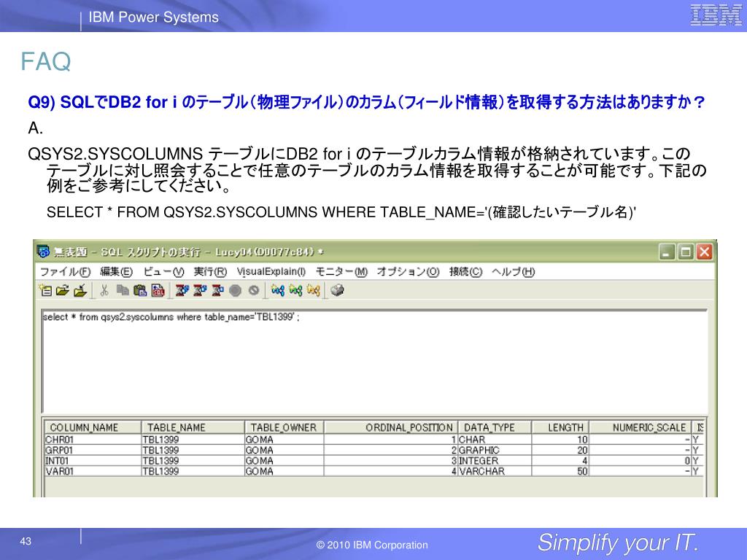The height and width of the screenshot is (560, 747).
Task: Click the gray circle-slash cancel icon
Action: pyautogui.click(x=253, y=290)
